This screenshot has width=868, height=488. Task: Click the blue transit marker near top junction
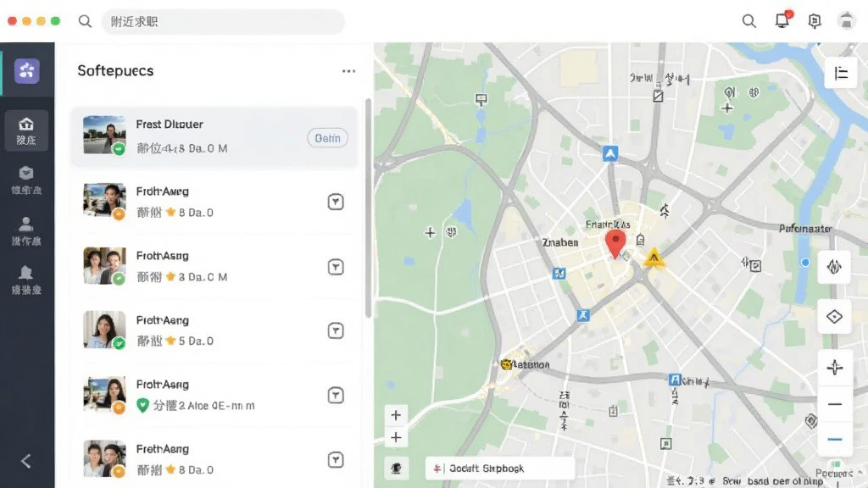click(610, 153)
